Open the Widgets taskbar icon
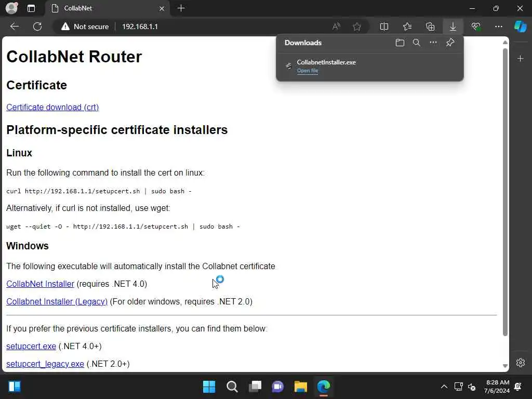Viewport: 532px width, 399px height. click(x=14, y=387)
